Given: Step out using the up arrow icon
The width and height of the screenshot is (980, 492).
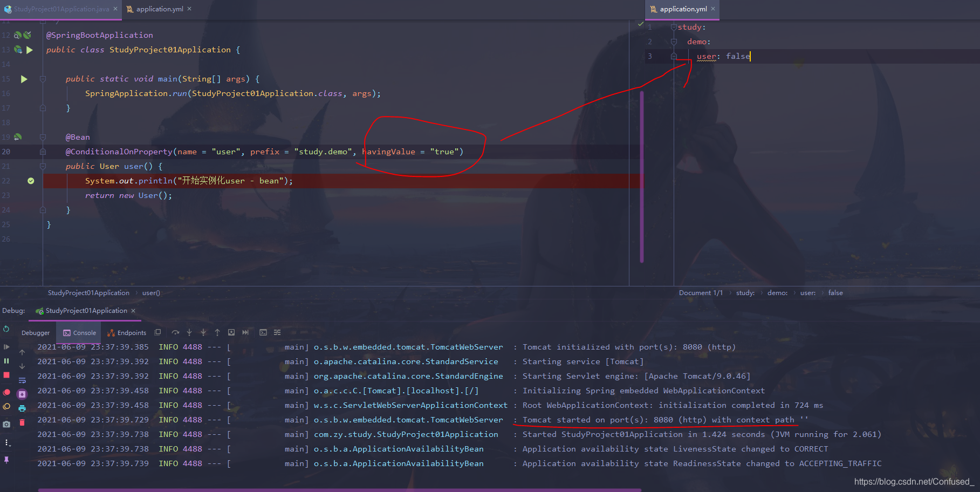Looking at the screenshot, I should pos(217,332).
